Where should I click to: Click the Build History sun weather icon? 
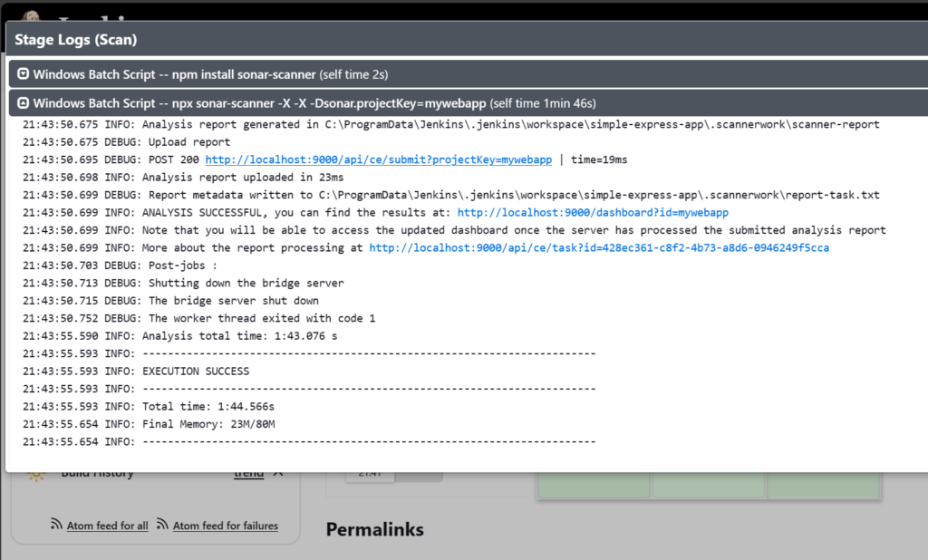(36, 474)
